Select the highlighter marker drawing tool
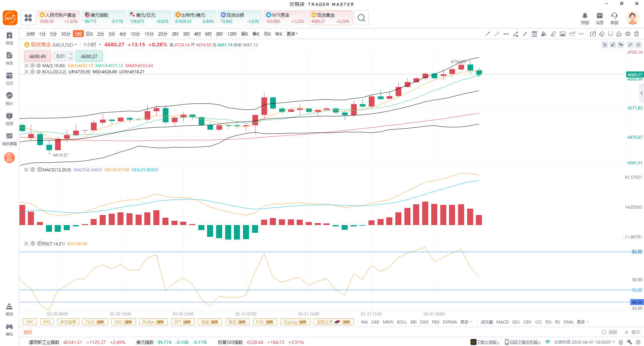 [553, 34]
